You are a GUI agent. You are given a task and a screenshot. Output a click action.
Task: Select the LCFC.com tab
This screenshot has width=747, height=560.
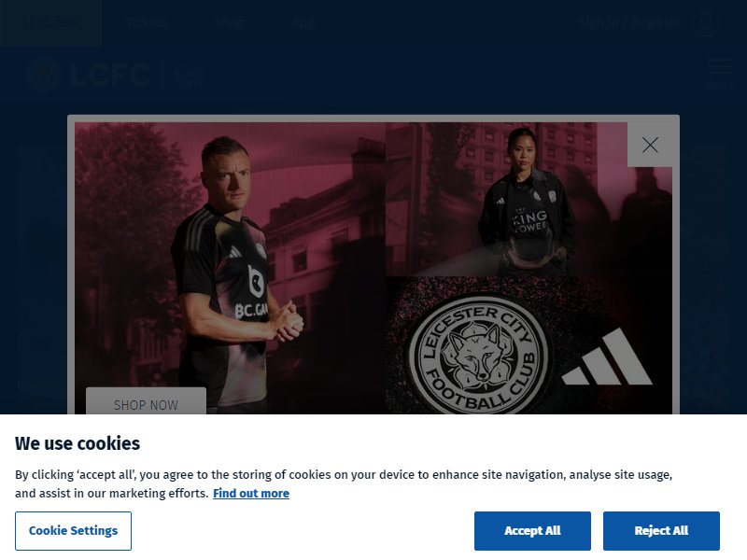coord(50,22)
